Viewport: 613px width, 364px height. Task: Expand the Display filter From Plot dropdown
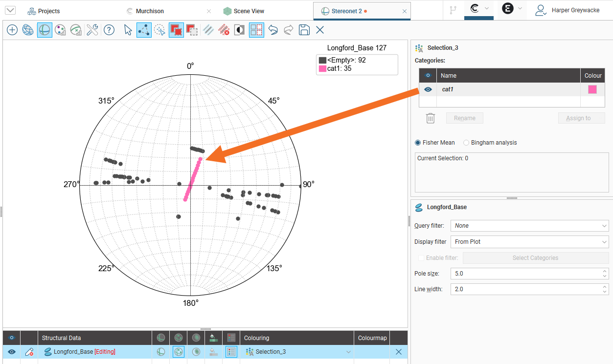[529, 242]
